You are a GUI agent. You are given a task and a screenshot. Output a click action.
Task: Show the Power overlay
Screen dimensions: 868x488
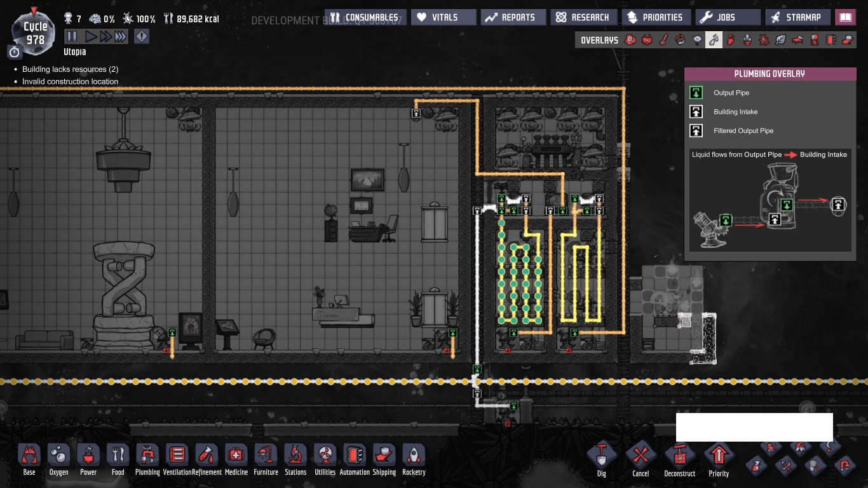(x=647, y=40)
